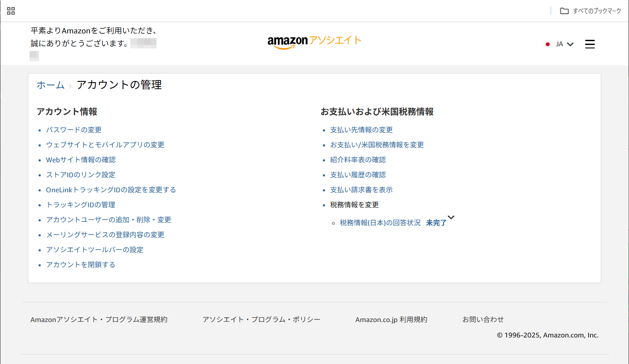Viewport: 629px width, 364px height.
Task: Go to ホーム breadcrumb link
Action: click(x=50, y=85)
